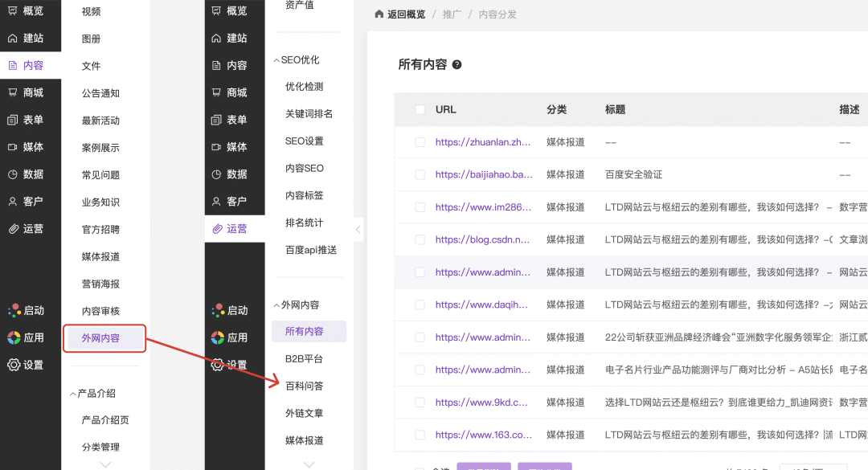Tick the select-all checkbox in table header
This screenshot has width=868, height=470.
[420, 109]
